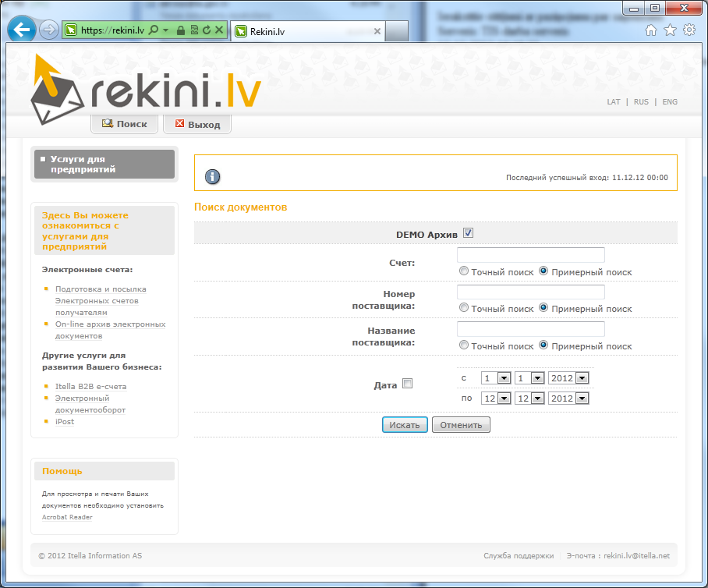708x588 pixels.
Task: Maximize the browser window
Action: click(655, 8)
